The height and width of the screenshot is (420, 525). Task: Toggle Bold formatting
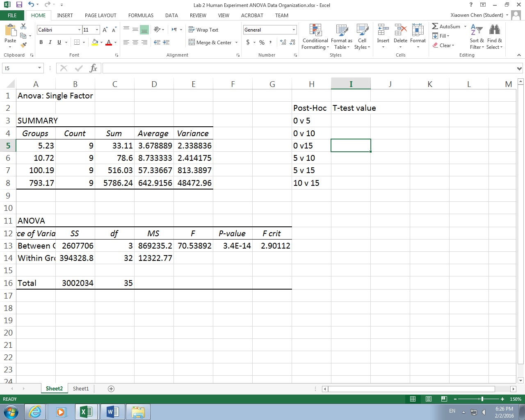click(x=41, y=42)
